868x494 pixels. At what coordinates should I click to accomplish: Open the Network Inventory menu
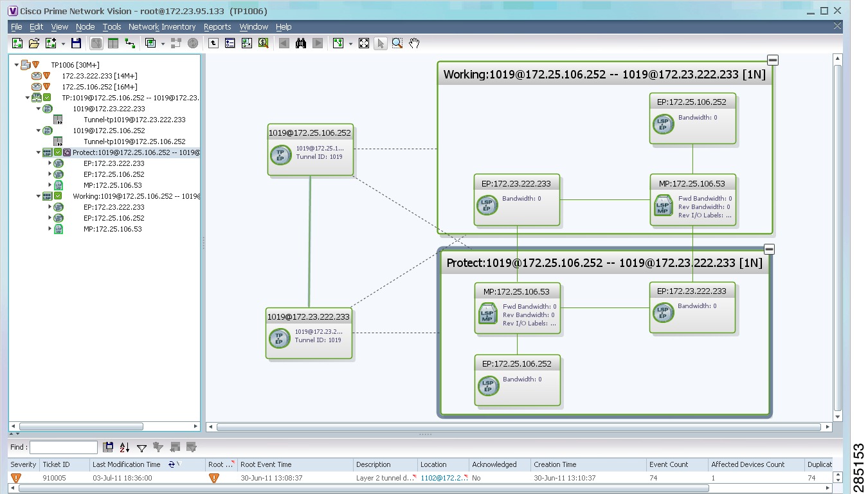pyautogui.click(x=162, y=27)
